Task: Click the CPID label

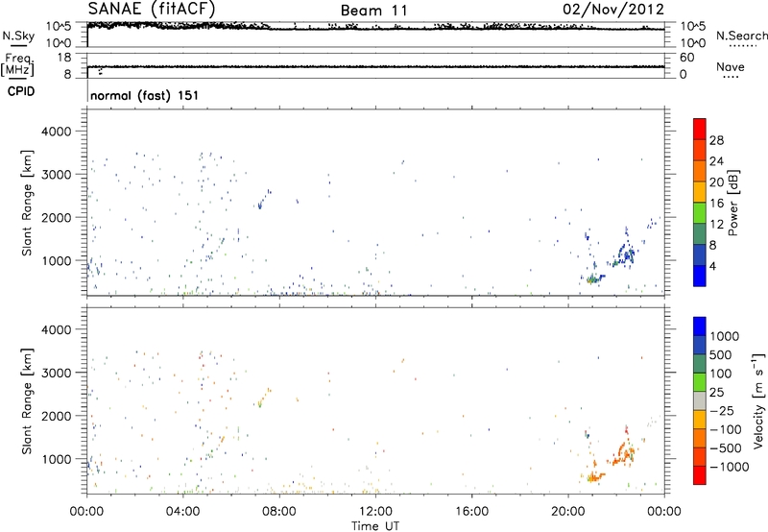Action: coord(21,91)
